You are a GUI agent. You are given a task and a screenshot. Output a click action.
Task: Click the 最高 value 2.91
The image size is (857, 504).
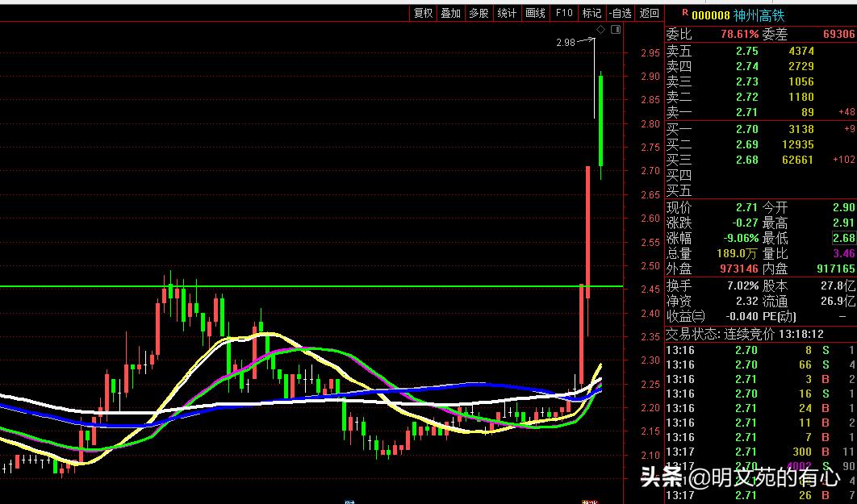click(x=843, y=223)
